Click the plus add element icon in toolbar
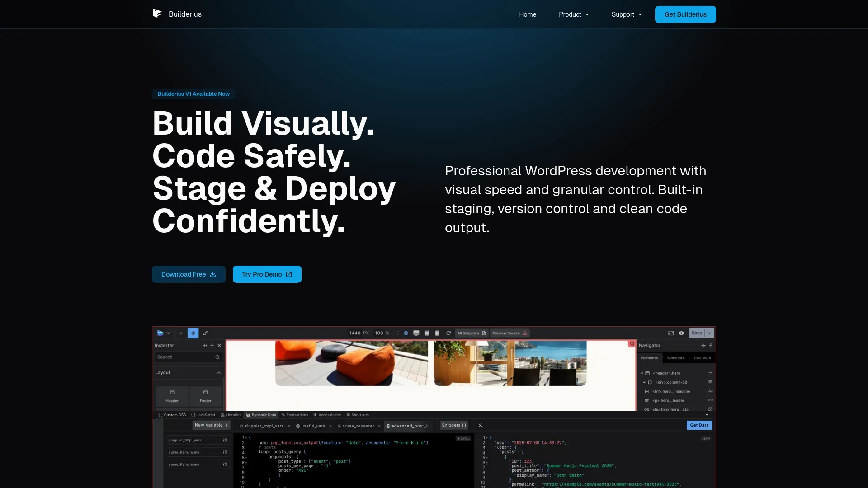The width and height of the screenshot is (868, 488). coord(181,333)
